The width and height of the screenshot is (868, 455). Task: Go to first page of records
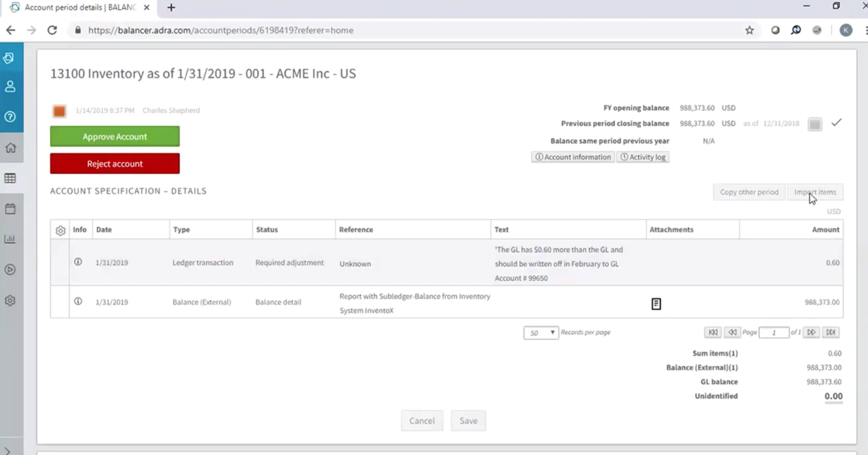713,332
